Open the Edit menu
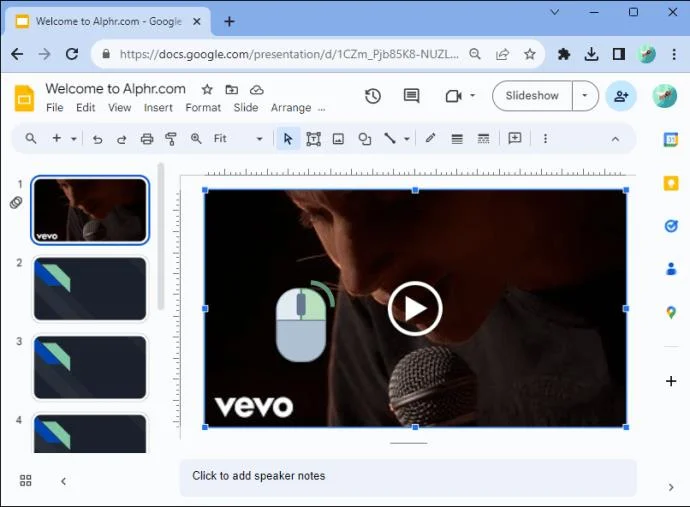The height and width of the screenshot is (507, 690). [85, 108]
